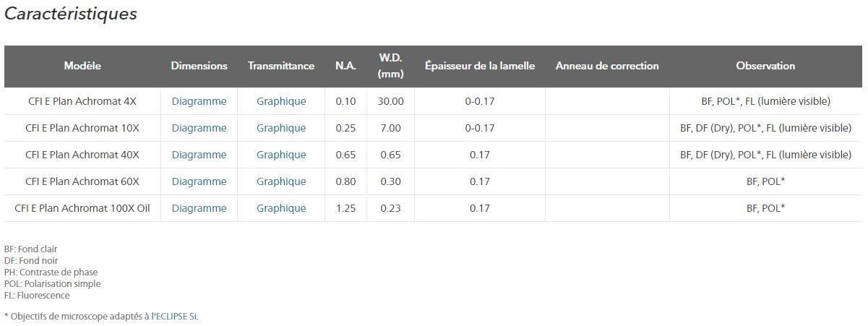The image size is (868, 326).
Task: Click the Modèle column header
Action: (x=82, y=66)
